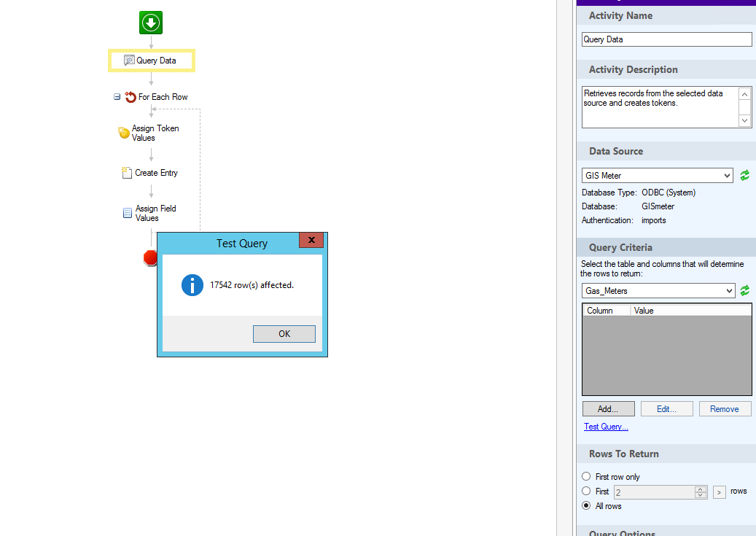
Task: Select the Assign Field Values activity icon
Action: tap(128, 213)
